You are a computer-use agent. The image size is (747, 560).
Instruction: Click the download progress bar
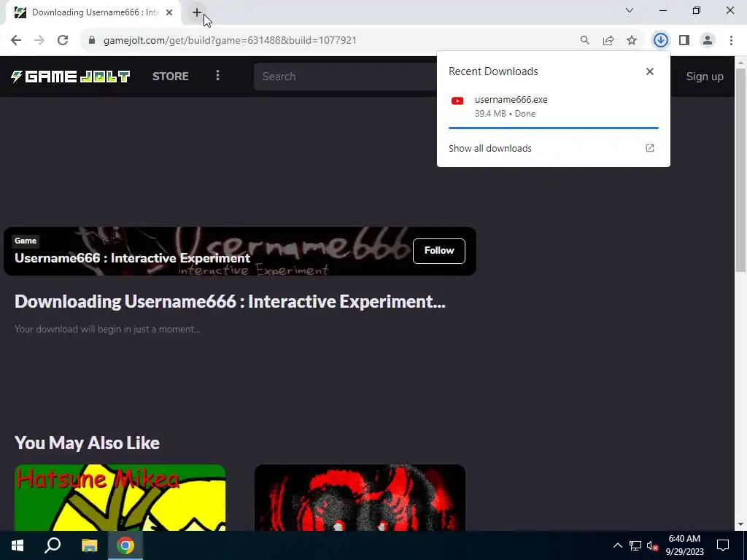[554, 128]
